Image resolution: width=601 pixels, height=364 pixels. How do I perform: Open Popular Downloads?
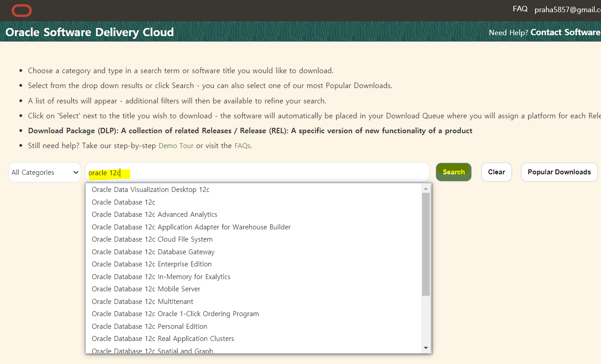tap(559, 172)
